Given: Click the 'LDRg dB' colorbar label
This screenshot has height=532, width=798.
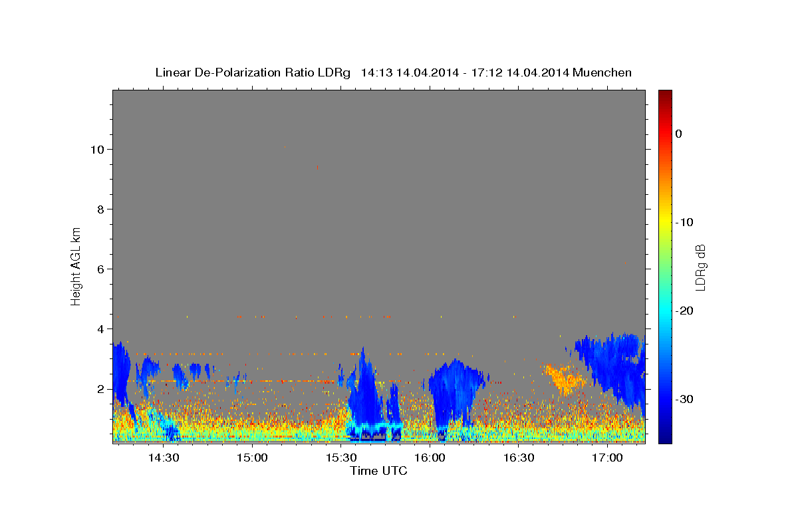Looking at the screenshot, I should click(700, 267).
